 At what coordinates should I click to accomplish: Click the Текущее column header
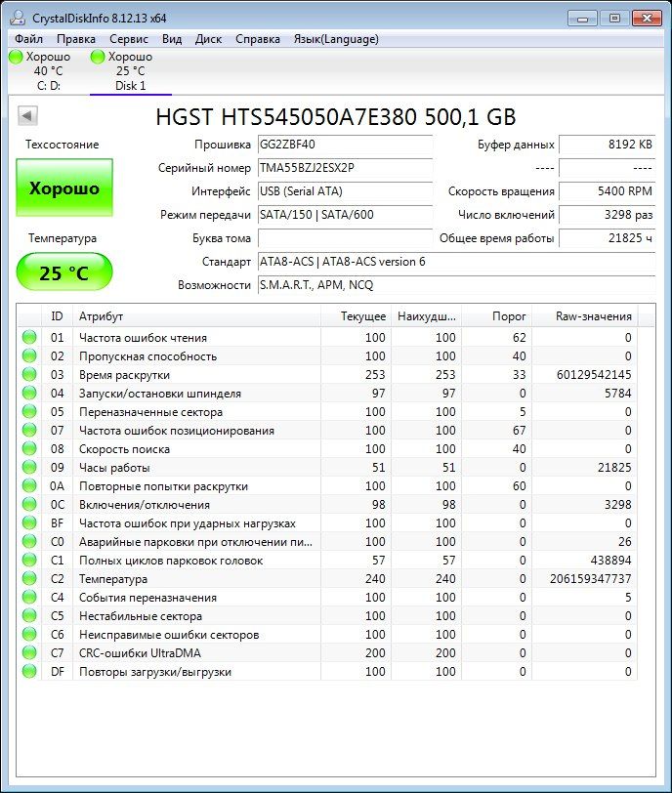356,316
